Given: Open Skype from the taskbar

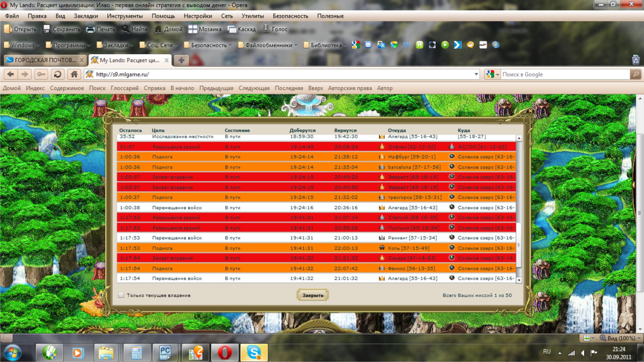Looking at the screenshot, I should coord(254,352).
